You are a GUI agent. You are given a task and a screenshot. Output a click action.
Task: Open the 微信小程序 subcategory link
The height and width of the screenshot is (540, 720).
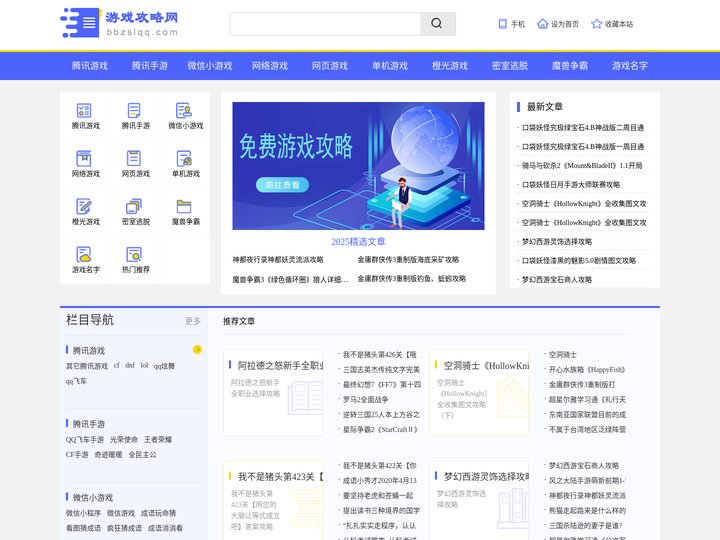tap(83, 513)
